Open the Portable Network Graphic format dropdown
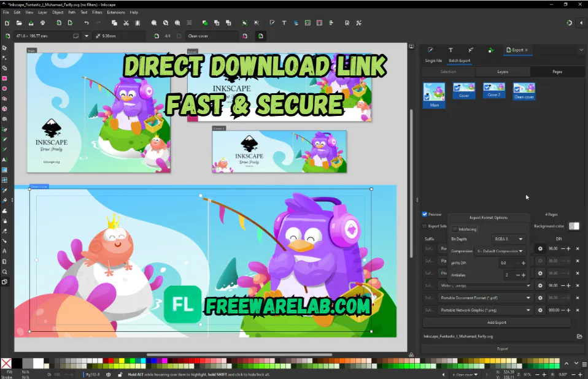 pyautogui.click(x=486, y=310)
